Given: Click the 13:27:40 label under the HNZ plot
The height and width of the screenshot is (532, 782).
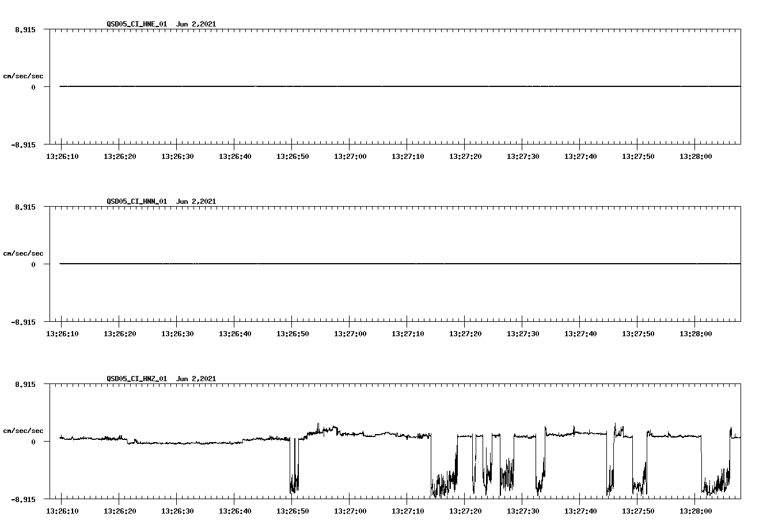Looking at the screenshot, I should pyautogui.click(x=580, y=511).
